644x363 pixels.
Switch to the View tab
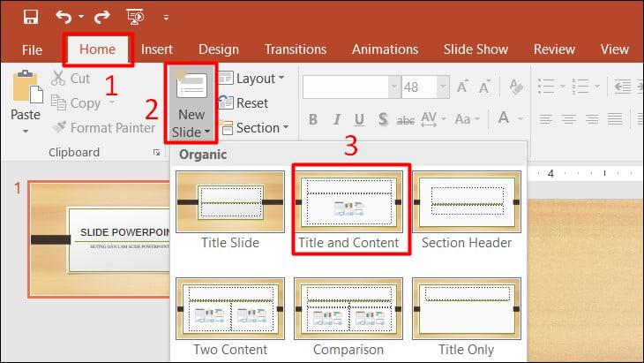[614, 49]
